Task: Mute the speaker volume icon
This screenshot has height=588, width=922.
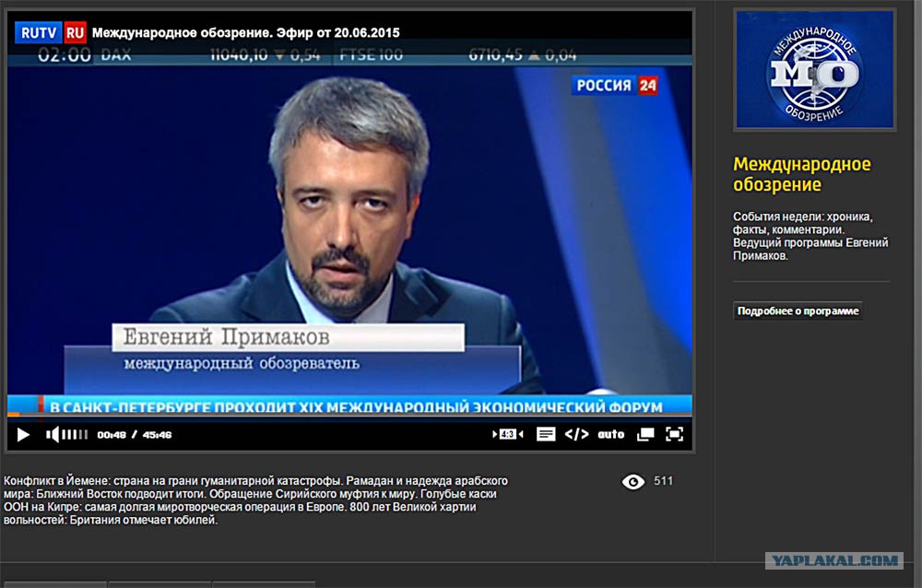Action: pos(53,434)
